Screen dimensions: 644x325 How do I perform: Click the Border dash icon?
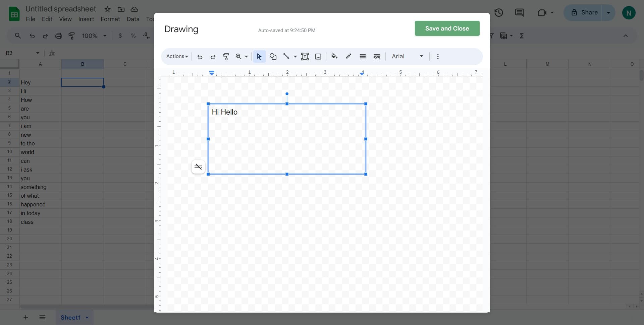[376, 56]
